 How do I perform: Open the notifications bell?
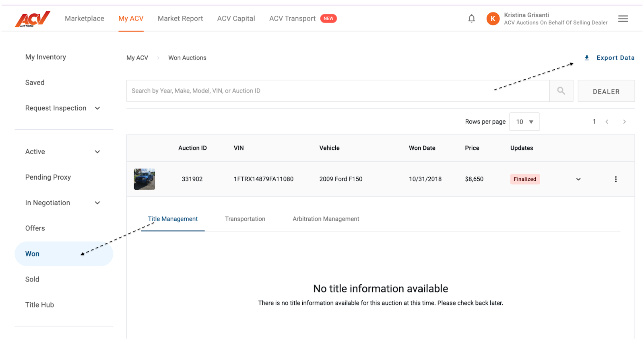pyautogui.click(x=471, y=19)
